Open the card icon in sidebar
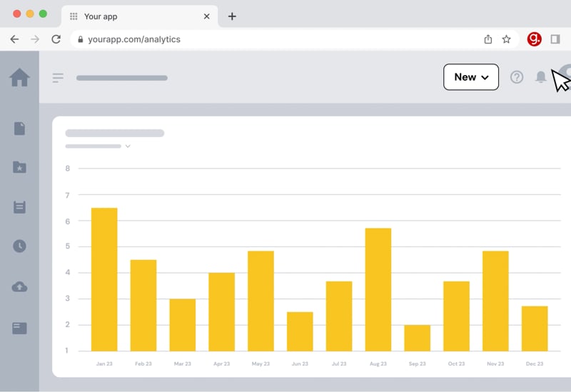 19,328
